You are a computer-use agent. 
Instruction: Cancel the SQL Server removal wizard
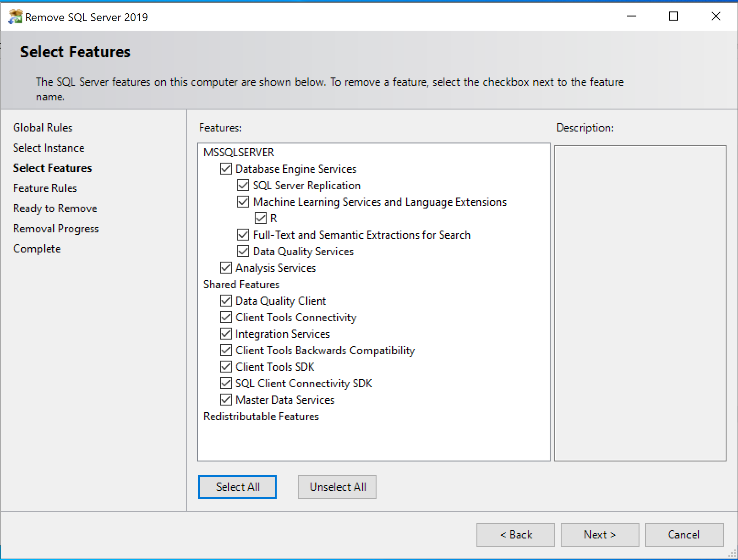pos(684,534)
